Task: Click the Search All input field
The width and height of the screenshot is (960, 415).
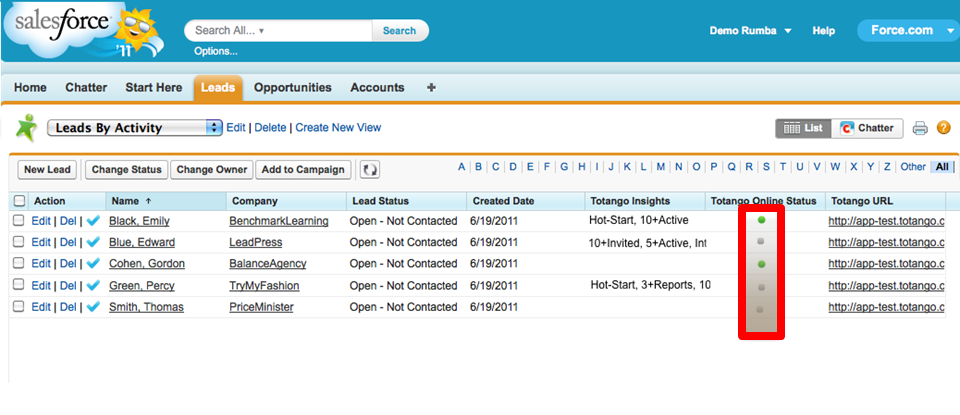Action: [279, 31]
